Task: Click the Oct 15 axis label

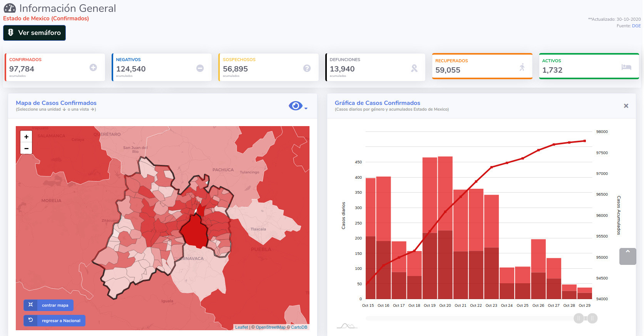Action: click(x=368, y=306)
